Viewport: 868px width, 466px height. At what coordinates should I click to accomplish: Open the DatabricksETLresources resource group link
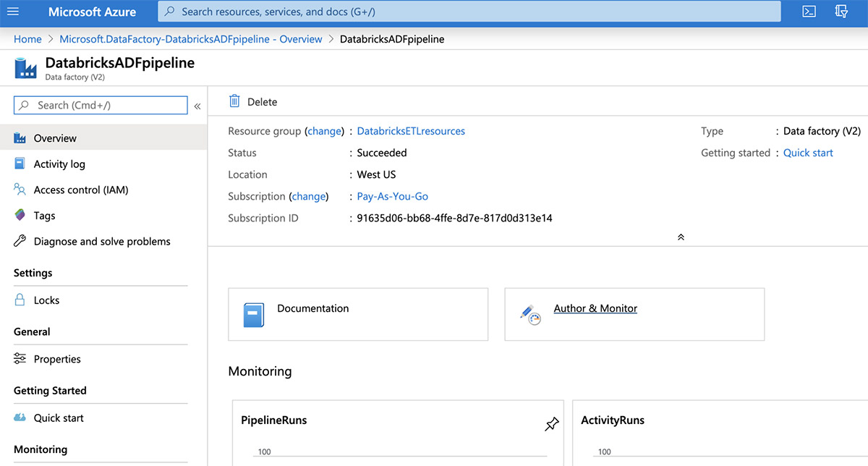pos(411,131)
